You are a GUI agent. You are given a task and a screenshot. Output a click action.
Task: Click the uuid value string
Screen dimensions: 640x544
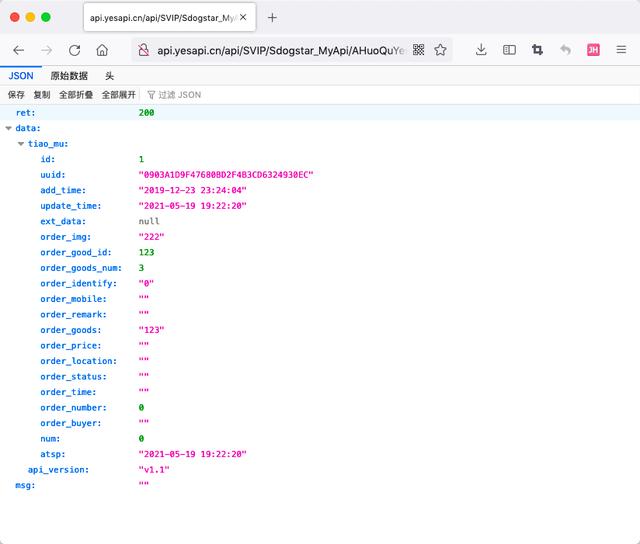pyautogui.click(x=226, y=175)
